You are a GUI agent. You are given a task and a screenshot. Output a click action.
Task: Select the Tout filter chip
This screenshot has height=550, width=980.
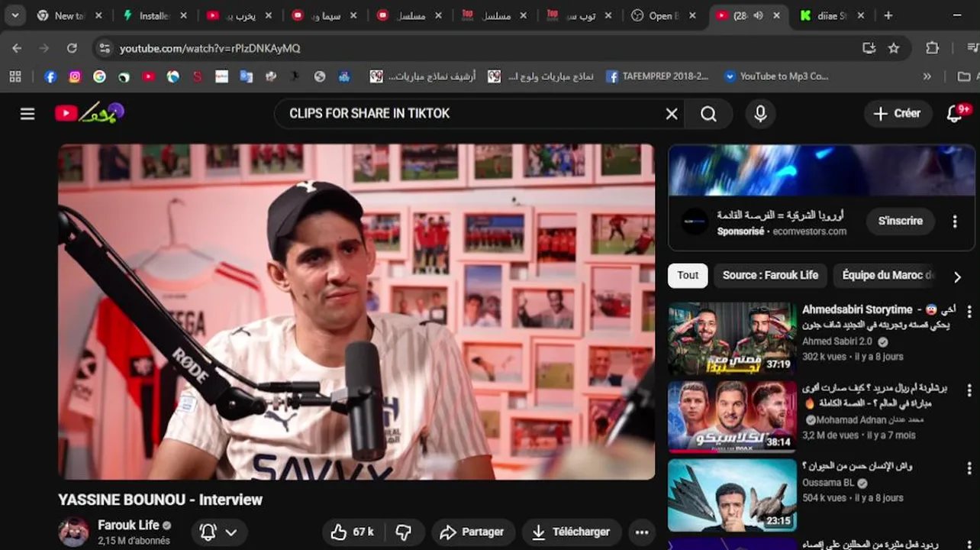688,276
